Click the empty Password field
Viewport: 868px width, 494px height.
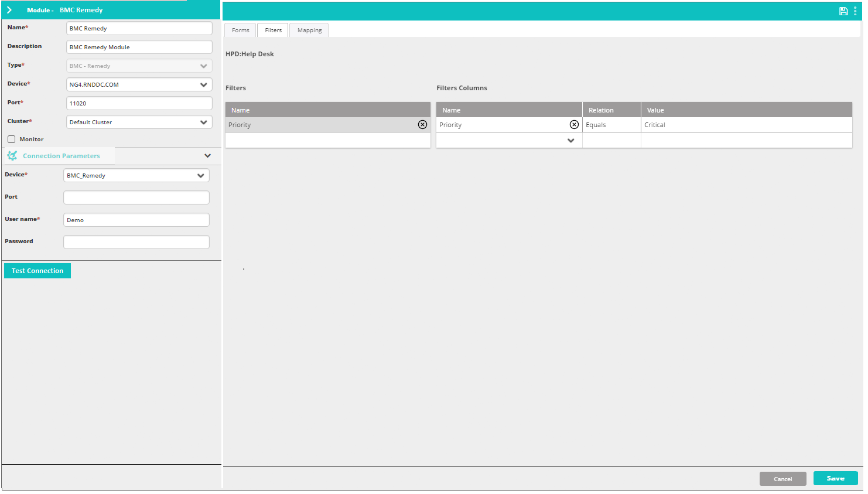tap(136, 243)
